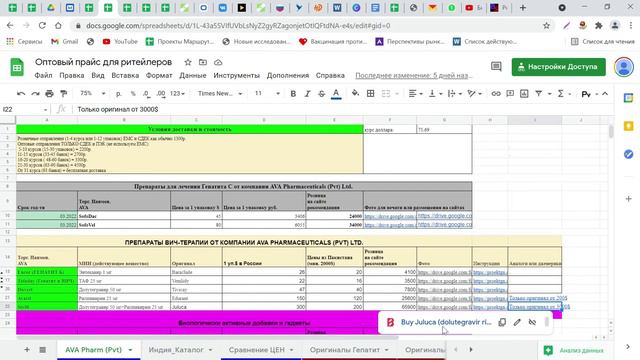Click the decrease decimal places button
Screen dimensions: 640x360
pyautogui.click(x=147, y=94)
